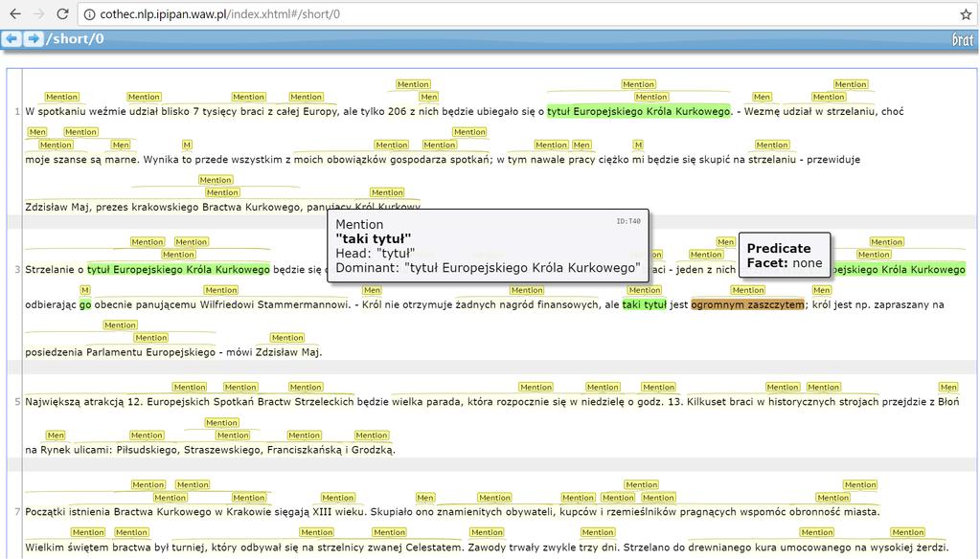Open previous document with brat's blue left arrow
The width and height of the screenshot is (980, 559).
[11, 38]
